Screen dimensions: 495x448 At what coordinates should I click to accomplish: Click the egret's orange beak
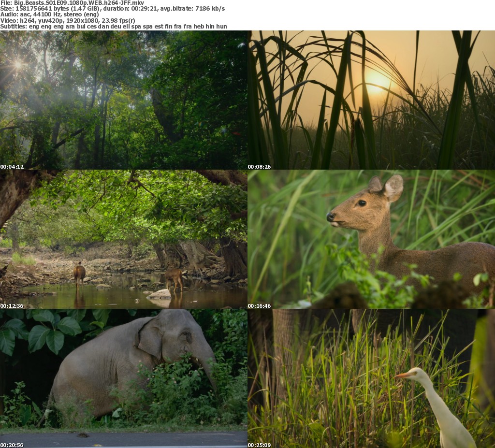(x=402, y=375)
